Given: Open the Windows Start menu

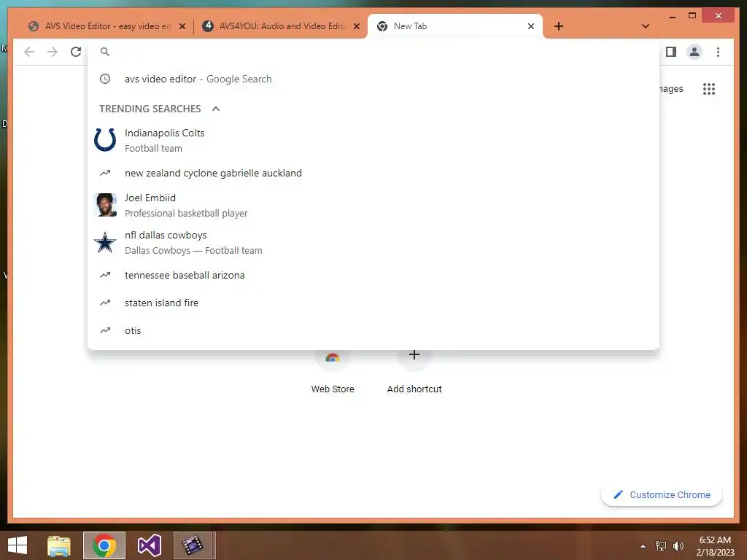Looking at the screenshot, I should click(x=18, y=545).
